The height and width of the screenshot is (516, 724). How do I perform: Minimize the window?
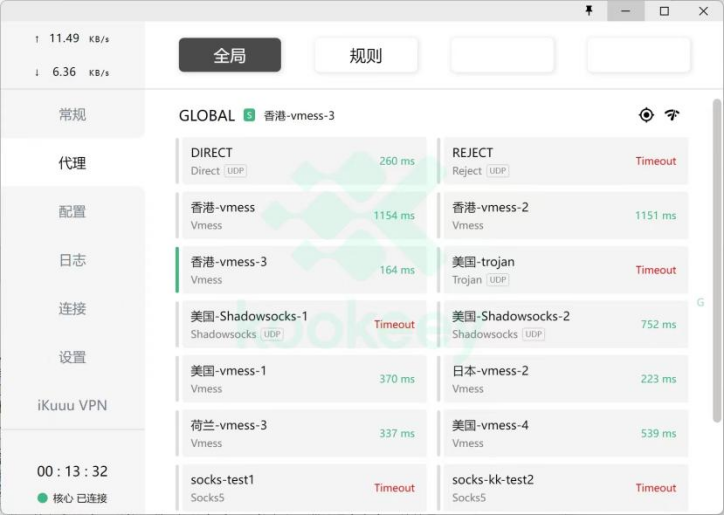626,11
